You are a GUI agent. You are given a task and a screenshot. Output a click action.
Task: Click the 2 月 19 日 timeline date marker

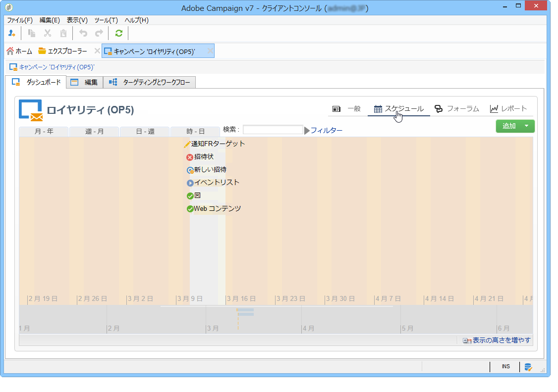[x=43, y=298]
